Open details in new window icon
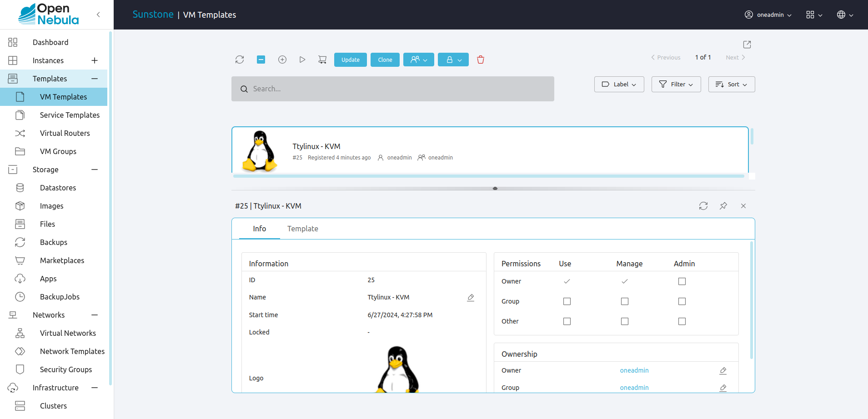This screenshot has width=868, height=419. tap(747, 44)
